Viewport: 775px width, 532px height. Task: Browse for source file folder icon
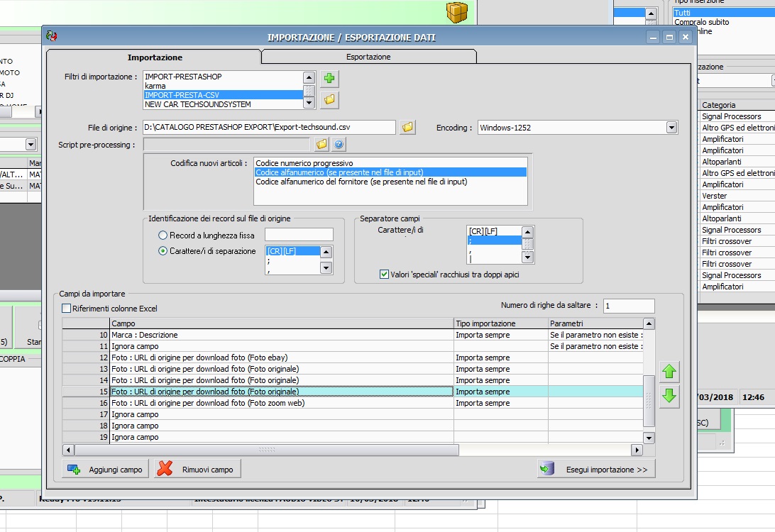pos(407,128)
